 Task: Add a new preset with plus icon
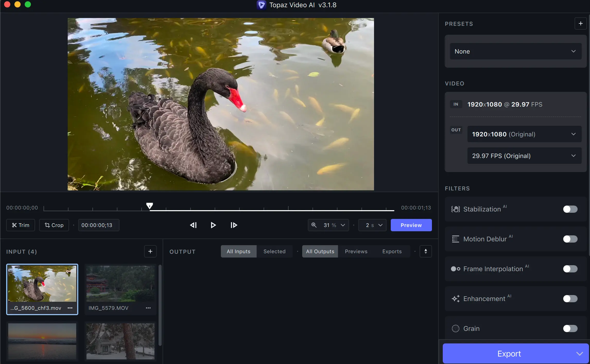click(x=580, y=24)
